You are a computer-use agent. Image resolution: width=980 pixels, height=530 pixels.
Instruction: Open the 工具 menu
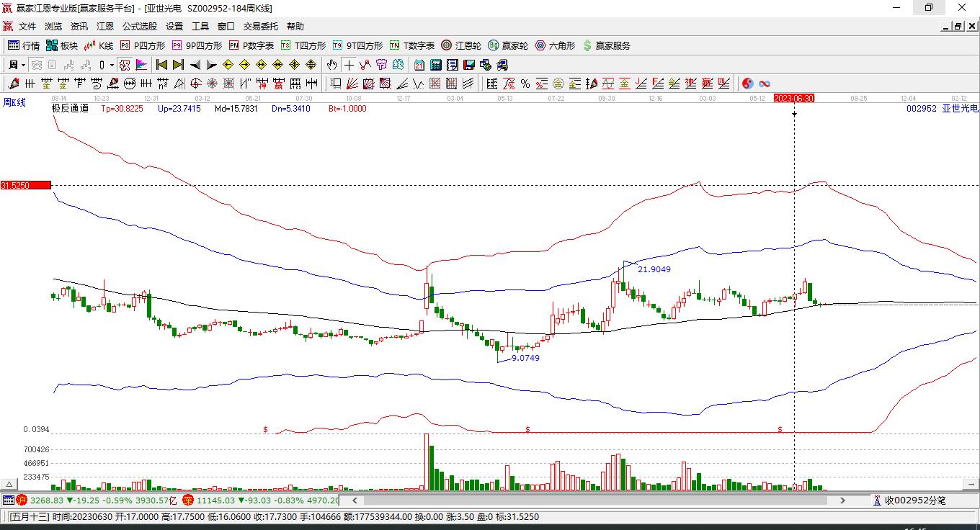(200, 27)
